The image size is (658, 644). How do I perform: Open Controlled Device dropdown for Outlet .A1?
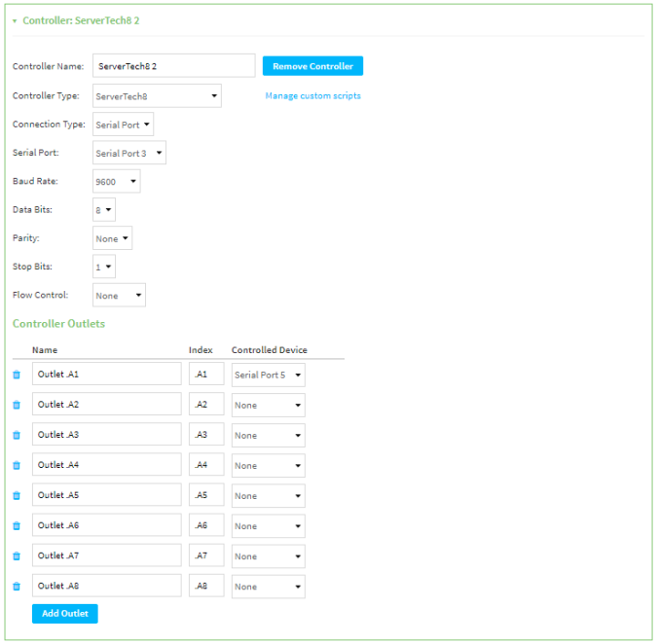pos(268,375)
